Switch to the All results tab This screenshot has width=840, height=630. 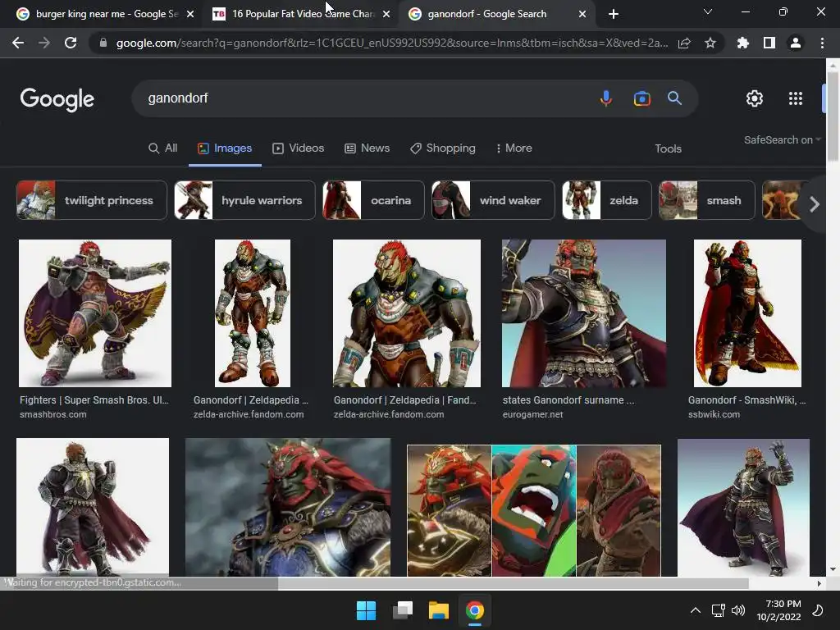(162, 148)
